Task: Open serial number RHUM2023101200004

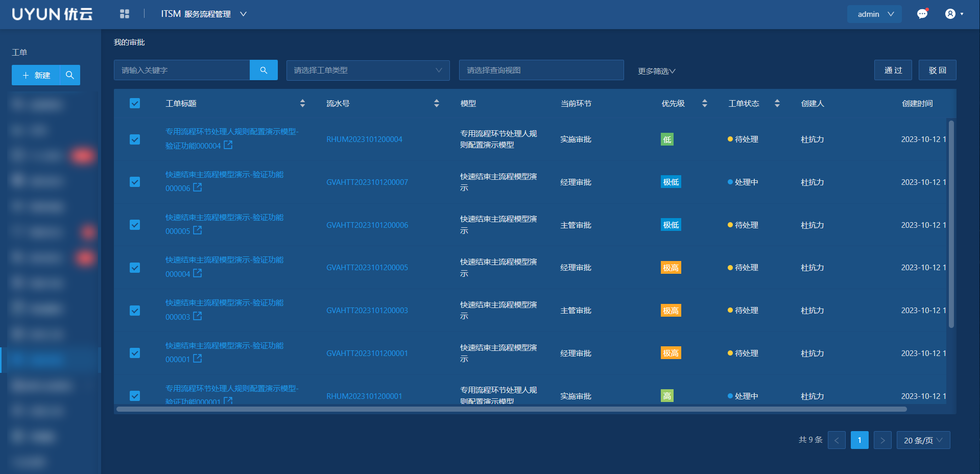Action: pos(364,139)
